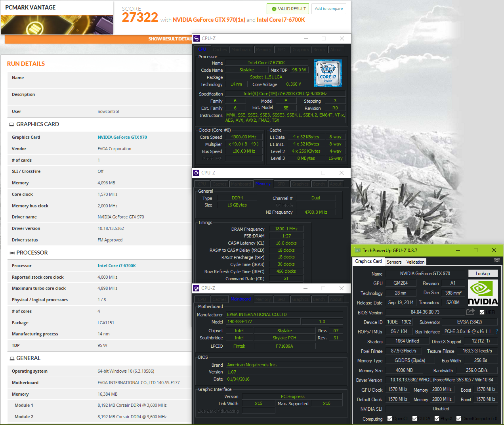Click the camera screenshot icon in GPU-Z

coord(496,260)
